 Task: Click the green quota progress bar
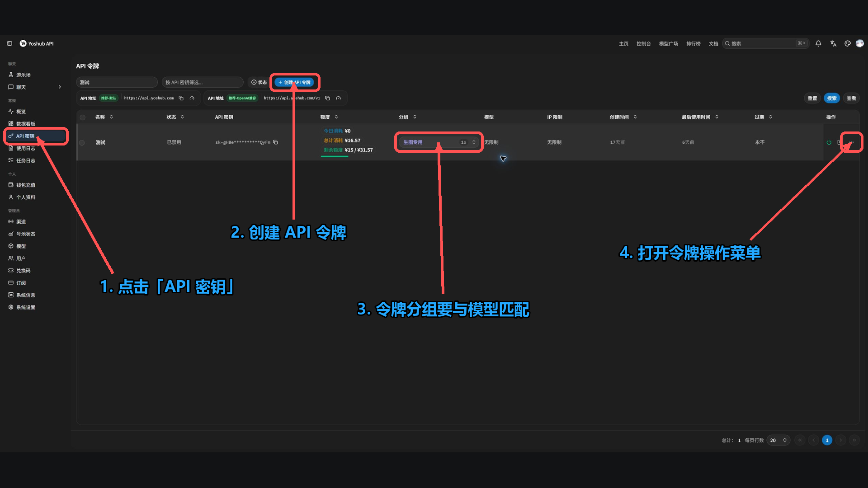(335, 156)
